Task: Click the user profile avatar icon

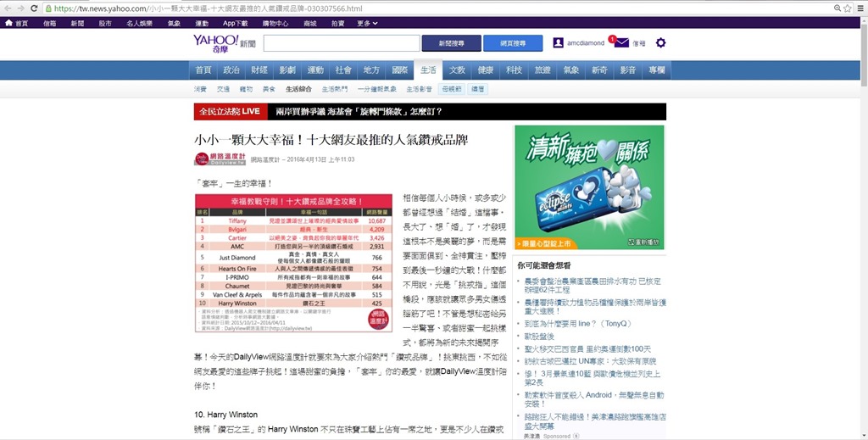Action: pyautogui.click(x=558, y=42)
